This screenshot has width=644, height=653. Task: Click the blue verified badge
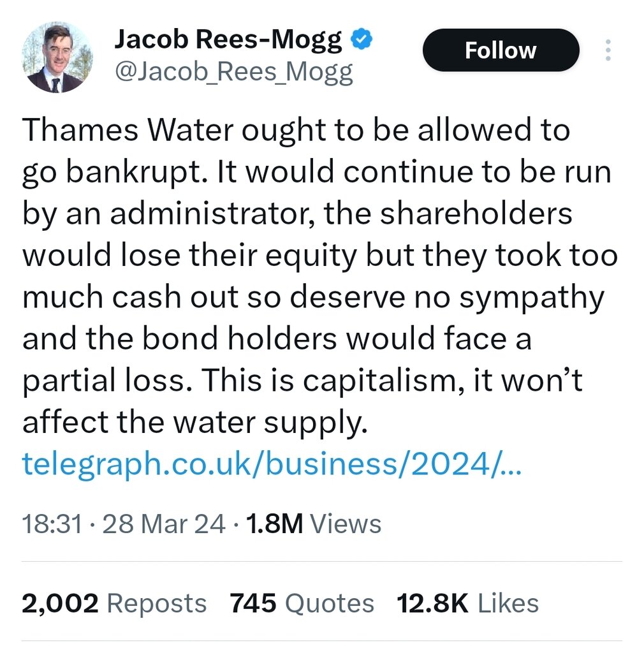pyautogui.click(x=363, y=41)
